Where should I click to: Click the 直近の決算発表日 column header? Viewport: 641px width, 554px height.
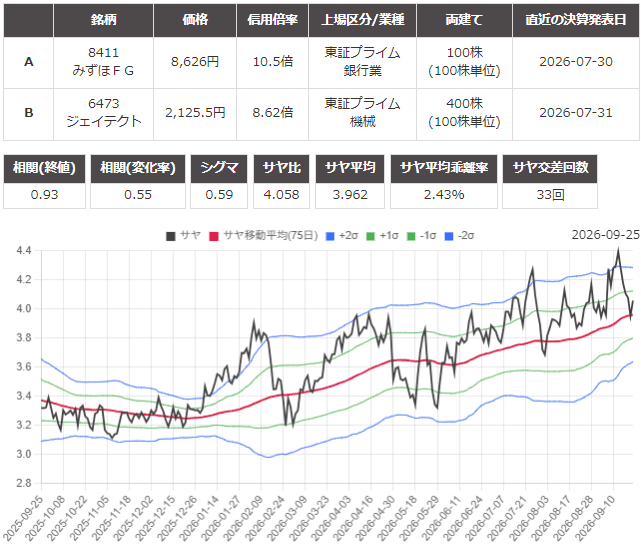(576, 20)
